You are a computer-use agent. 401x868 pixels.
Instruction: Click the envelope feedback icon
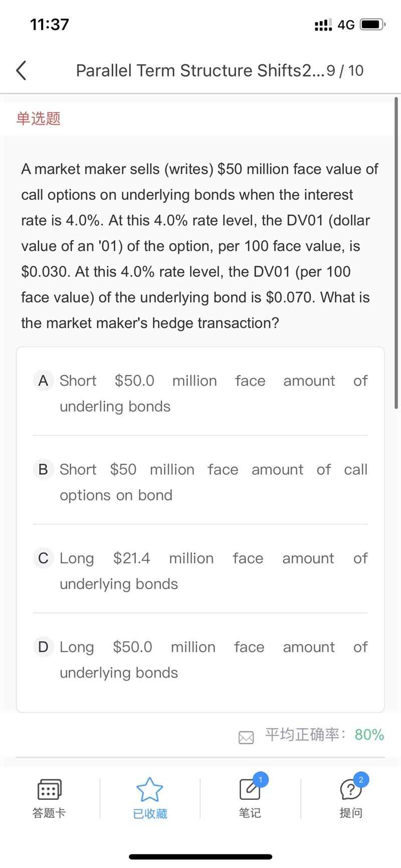(246, 738)
